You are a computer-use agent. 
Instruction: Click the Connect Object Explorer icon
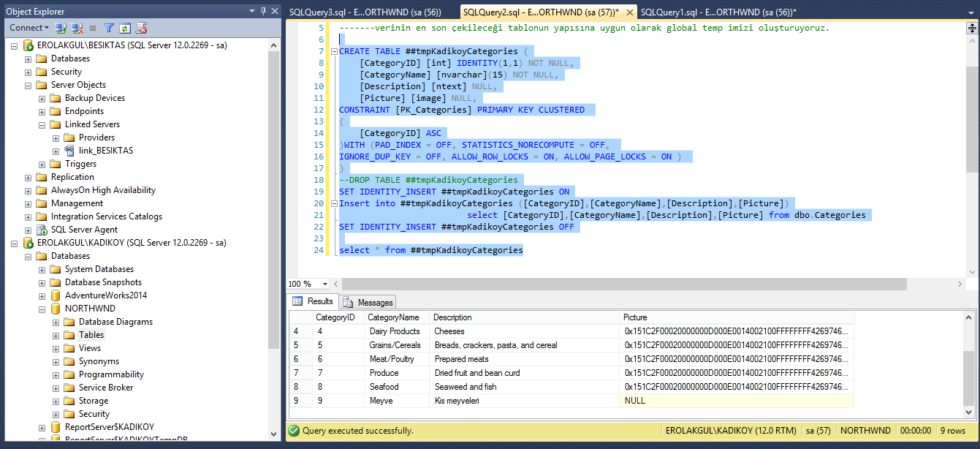[x=61, y=28]
